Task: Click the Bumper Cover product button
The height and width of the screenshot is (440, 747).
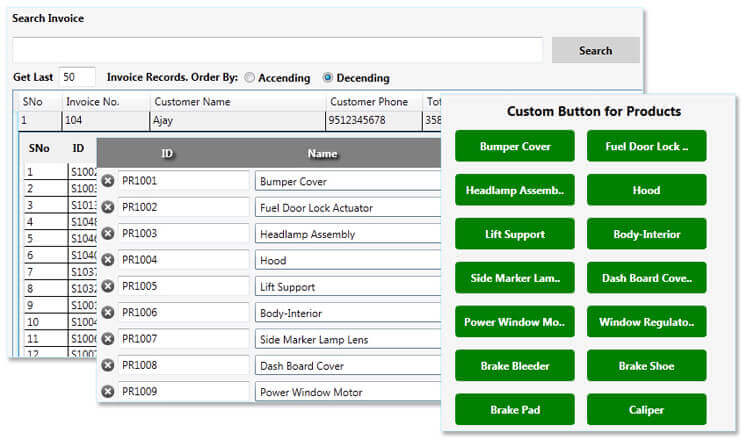Action: [514, 146]
